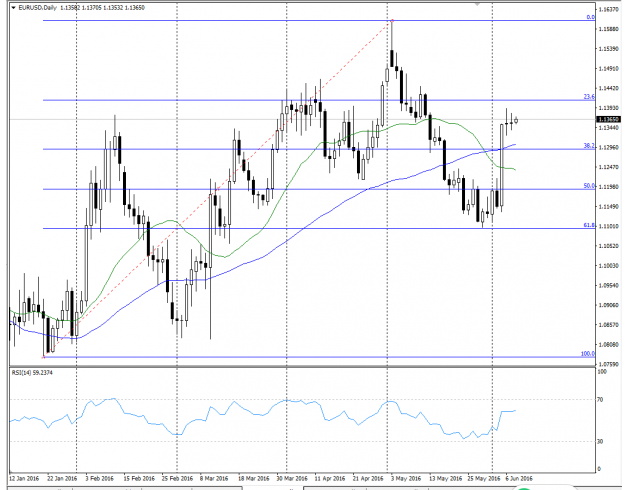Select the 100.0 Fibonacci level line
Viewport: 630px width, 490px height.
point(300,356)
